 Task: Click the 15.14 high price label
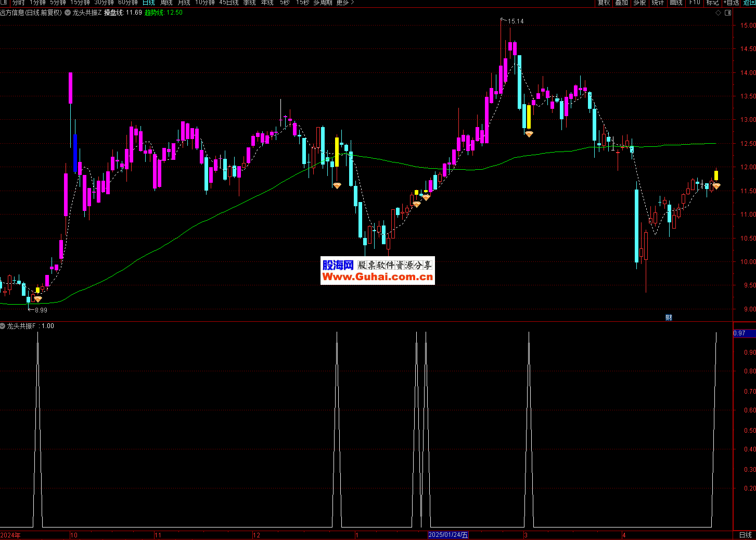[x=516, y=21]
